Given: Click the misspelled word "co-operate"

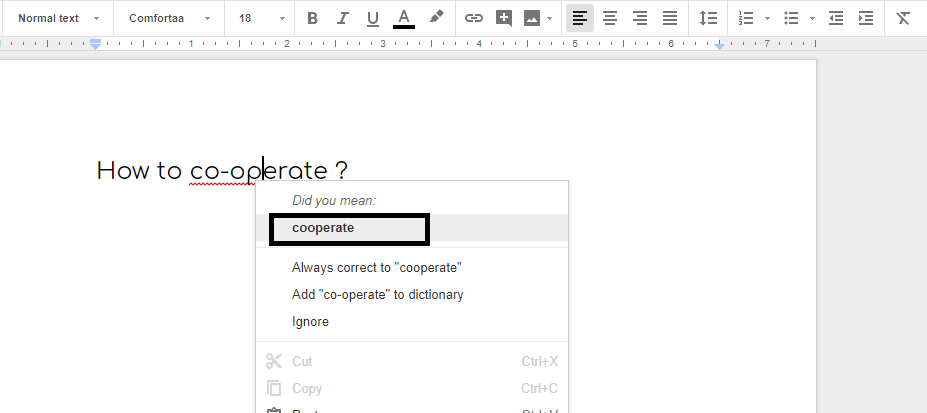Looking at the screenshot, I should pyautogui.click(x=258, y=171).
